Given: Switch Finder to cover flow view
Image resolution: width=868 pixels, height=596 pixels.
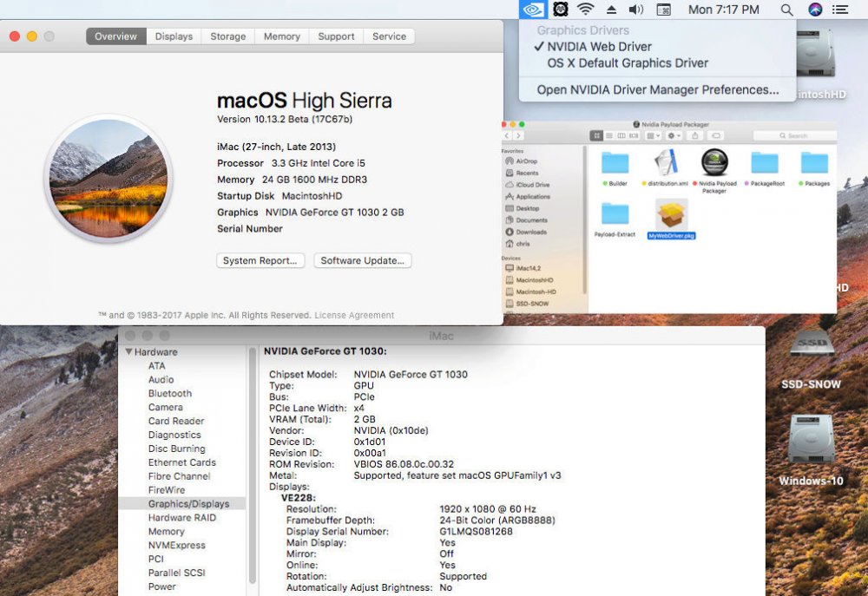Looking at the screenshot, I should pos(634,135).
